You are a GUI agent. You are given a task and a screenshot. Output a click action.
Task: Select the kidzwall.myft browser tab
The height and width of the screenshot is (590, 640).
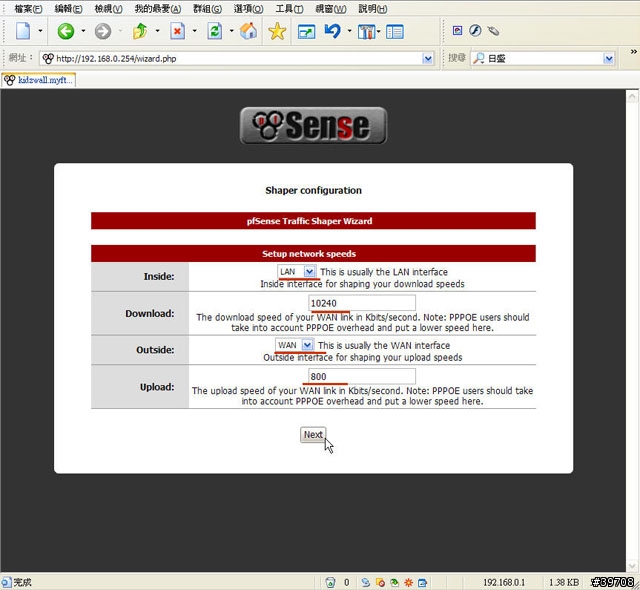point(39,80)
